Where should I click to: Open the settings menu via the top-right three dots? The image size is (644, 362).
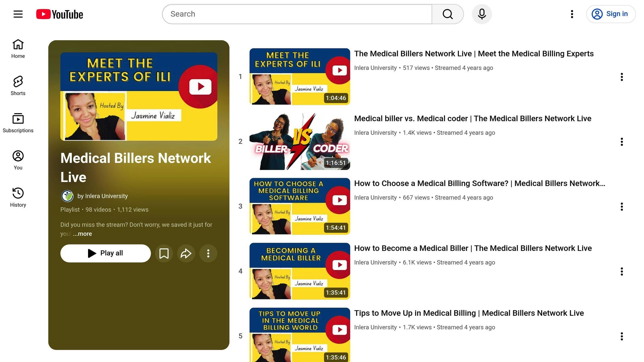point(572,14)
